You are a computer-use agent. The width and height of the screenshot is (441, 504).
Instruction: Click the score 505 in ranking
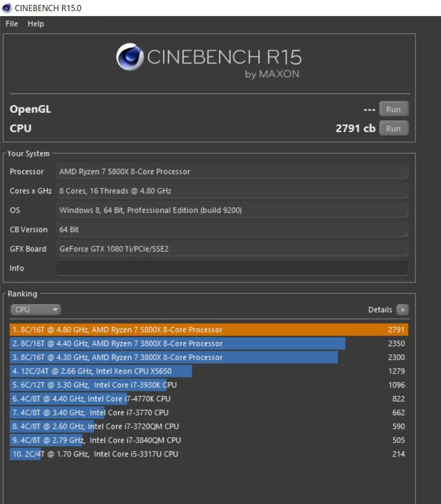[x=398, y=440]
